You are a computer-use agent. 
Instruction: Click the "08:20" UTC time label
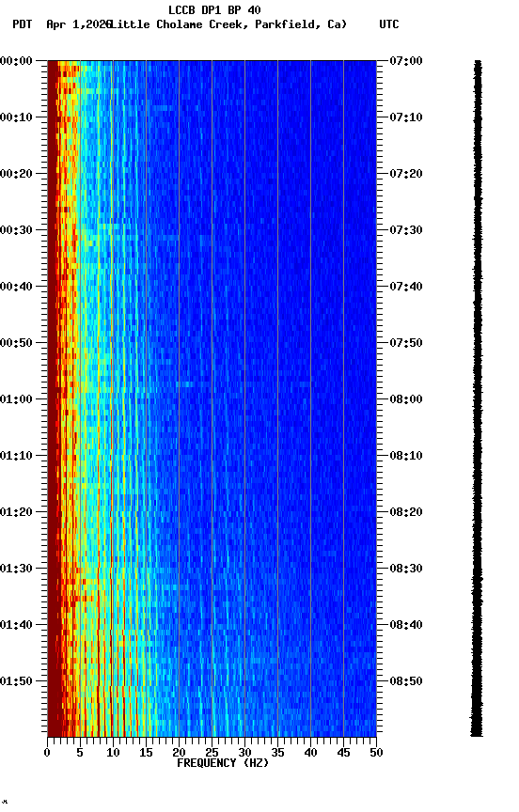coord(406,513)
